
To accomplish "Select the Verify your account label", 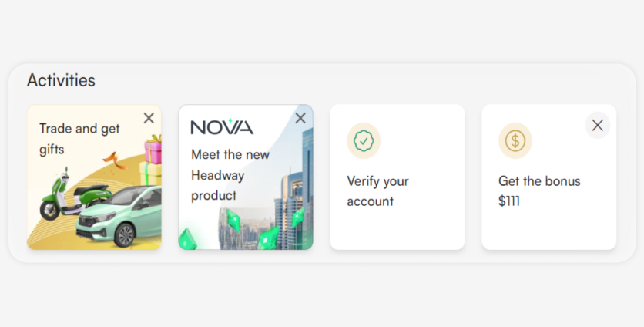I will click(377, 191).
